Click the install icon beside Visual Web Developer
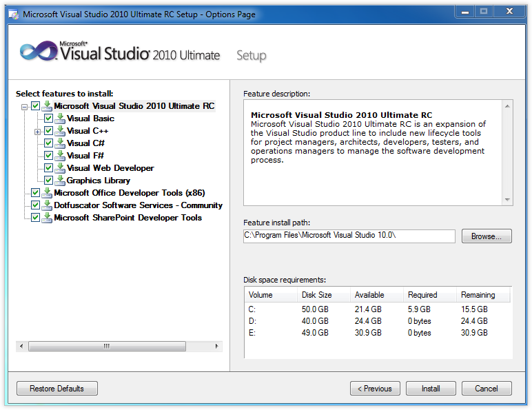This screenshot has height=410, width=532. pyautogui.click(x=60, y=168)
